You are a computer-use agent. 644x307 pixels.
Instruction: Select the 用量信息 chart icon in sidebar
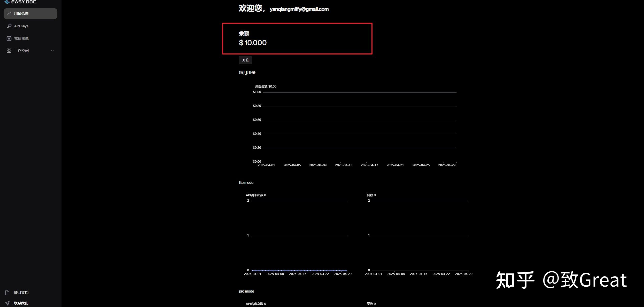click(9, 13)
